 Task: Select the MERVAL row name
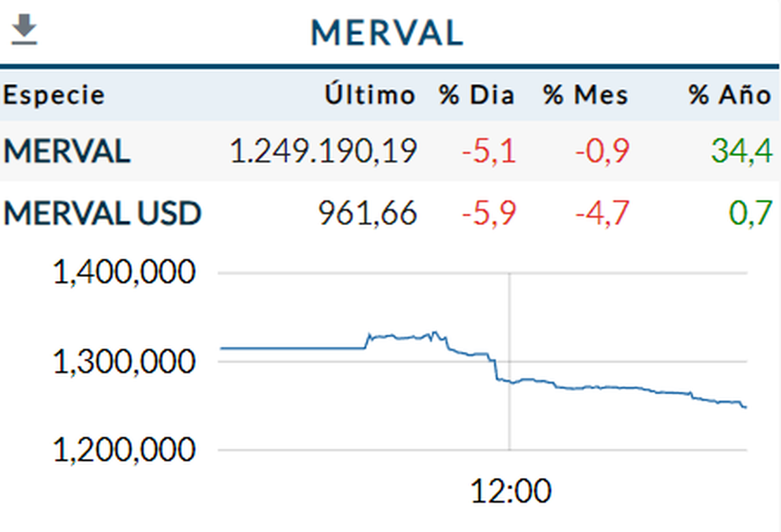point(67,152)
